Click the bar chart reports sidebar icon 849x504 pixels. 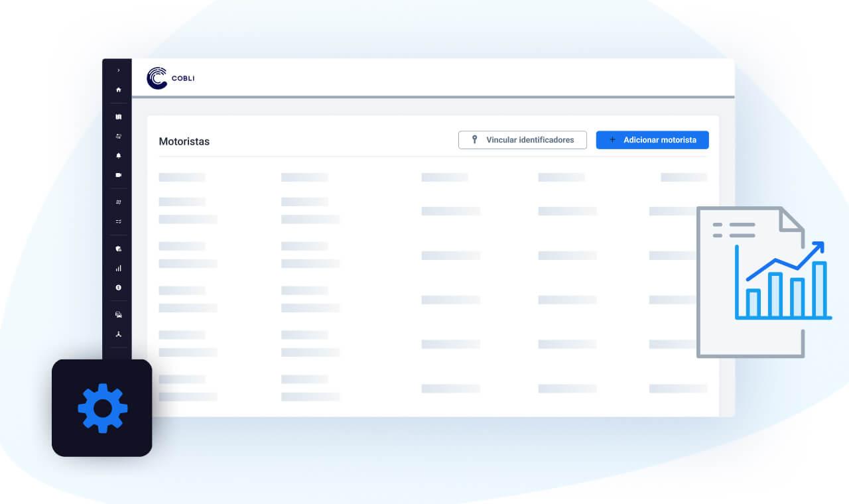[x=119, y=269]
